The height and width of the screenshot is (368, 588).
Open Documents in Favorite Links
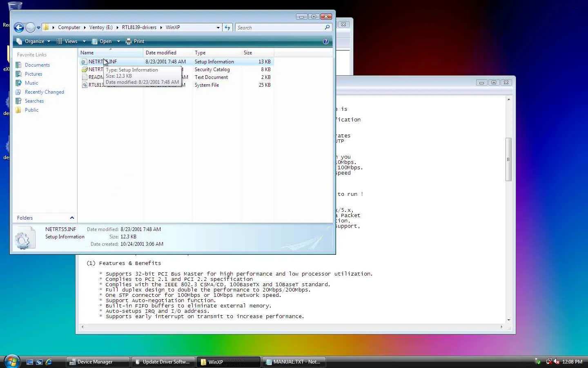pyautogui.click(x=37, y=65)
